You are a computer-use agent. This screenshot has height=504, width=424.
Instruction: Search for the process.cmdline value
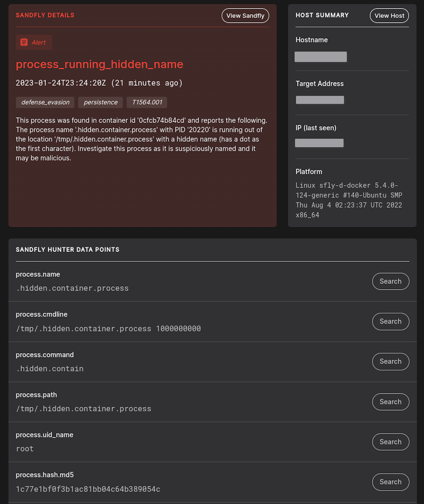tap(390, 322)
